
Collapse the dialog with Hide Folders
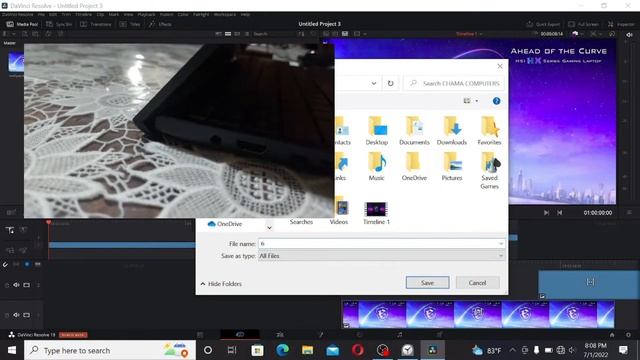point(221,284)
